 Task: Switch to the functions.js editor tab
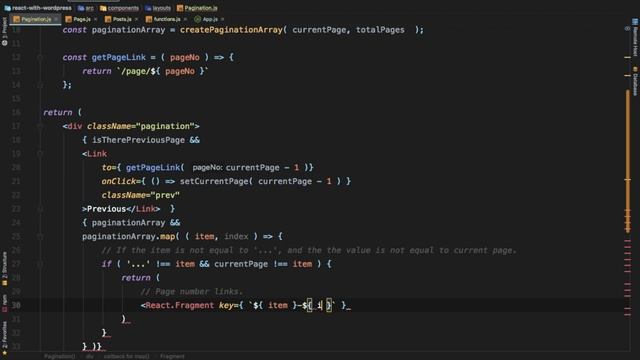[x=167, y=19]
